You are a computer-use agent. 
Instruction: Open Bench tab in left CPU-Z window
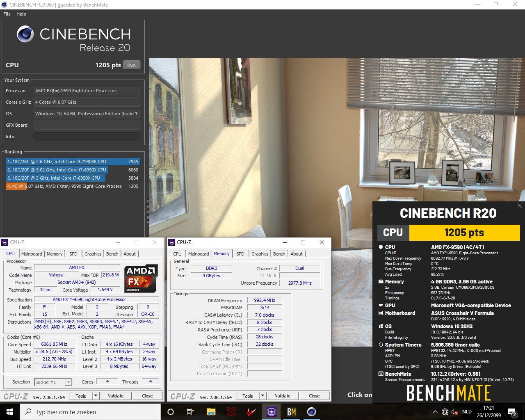(x=112, y=254)
